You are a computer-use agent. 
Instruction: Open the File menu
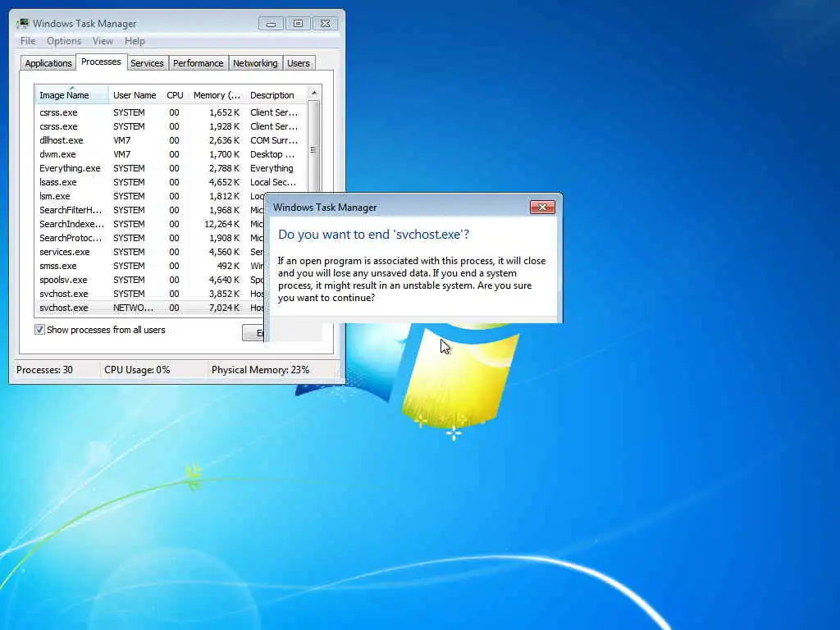click(28, 41)
